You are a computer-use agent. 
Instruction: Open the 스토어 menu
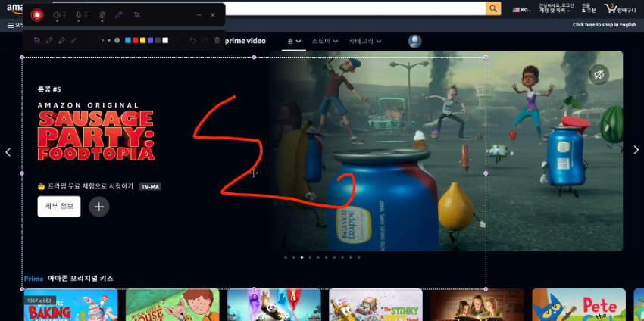pyautogui.click(x=325, y=41)
